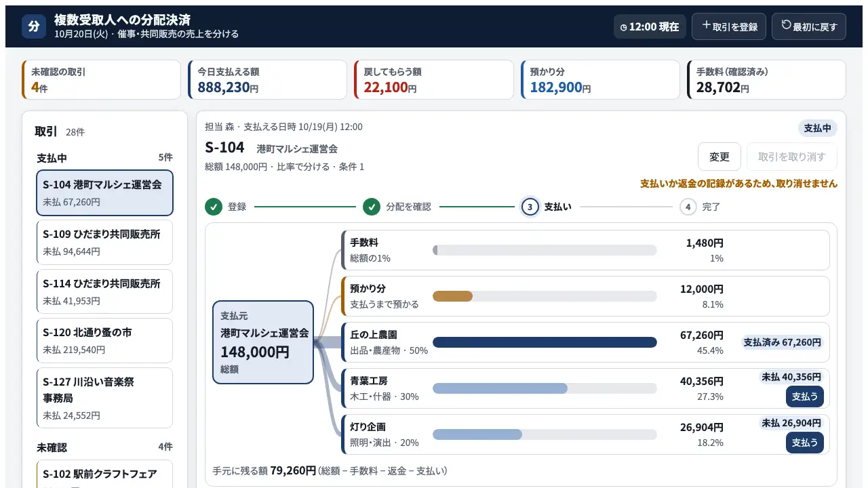This screenshot has height=488, width=868.
Task: Select transaction S-120 北通り蚤の市
Action: click(x=104, y=341)
